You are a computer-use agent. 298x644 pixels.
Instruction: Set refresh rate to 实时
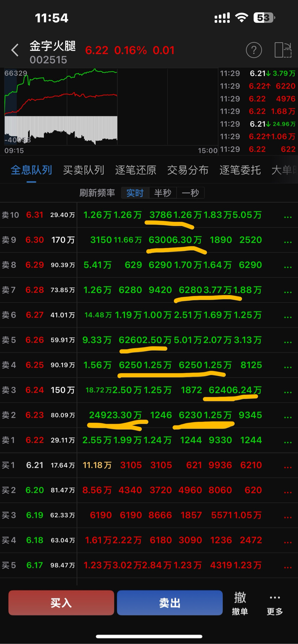(135, 193)
